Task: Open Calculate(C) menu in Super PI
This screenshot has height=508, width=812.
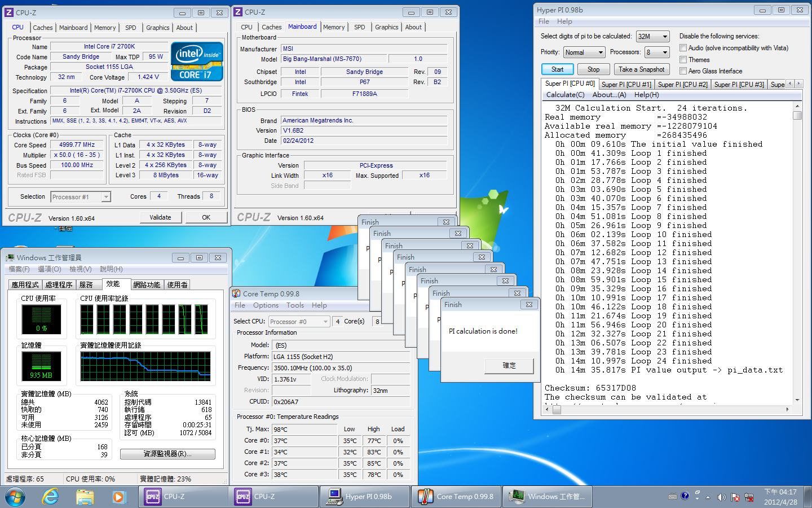Action: [x=565, y=95]
